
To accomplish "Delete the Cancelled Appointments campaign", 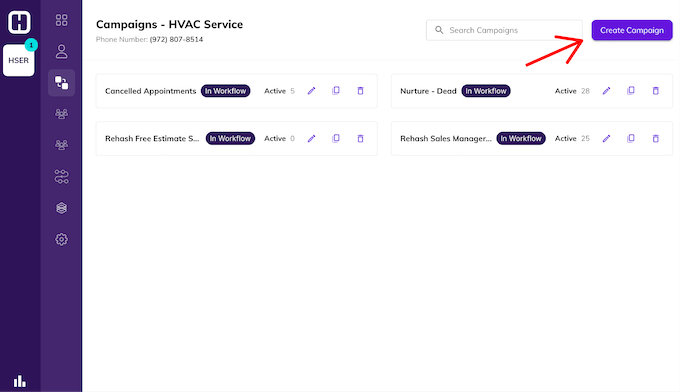I will [x=360, y=91].
